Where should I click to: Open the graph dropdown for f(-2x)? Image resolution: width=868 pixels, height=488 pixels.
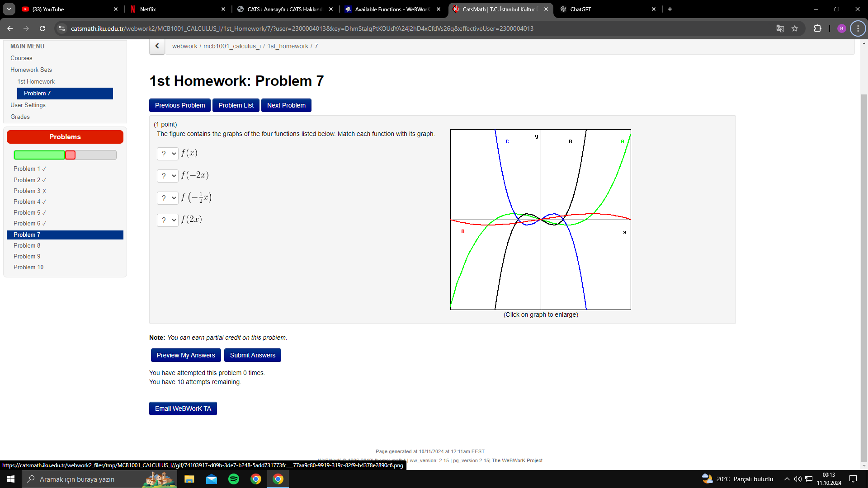pyautogui.click(x=168, y=176)
